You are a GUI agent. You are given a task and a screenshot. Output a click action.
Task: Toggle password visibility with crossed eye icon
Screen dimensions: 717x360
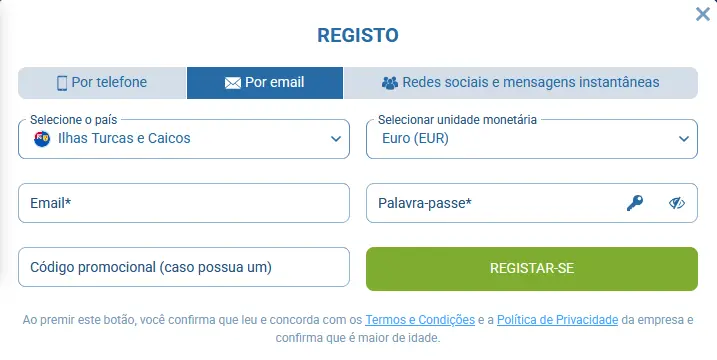(677, 203)
